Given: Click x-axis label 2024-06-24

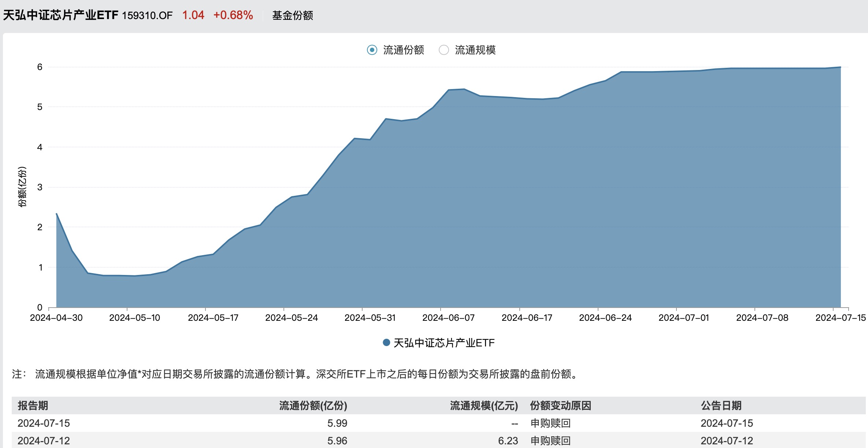Looking at the screenshot, I should coord(605,318).
